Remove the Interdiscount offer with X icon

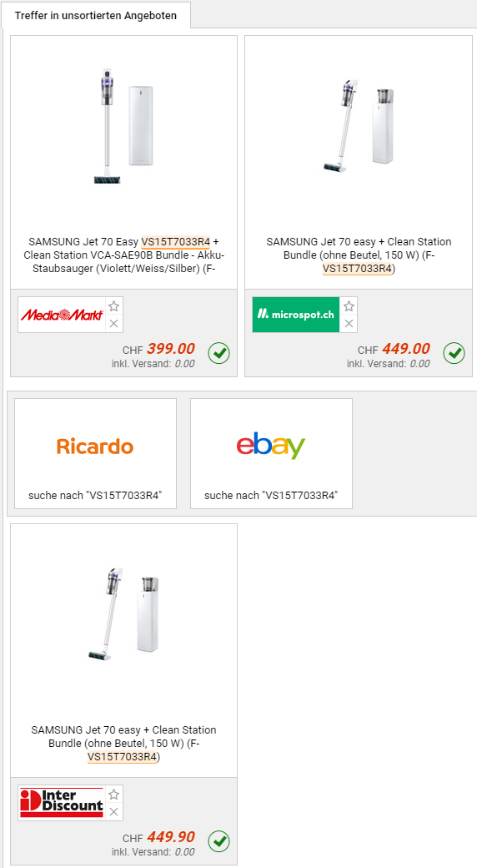tap(114, 811)
